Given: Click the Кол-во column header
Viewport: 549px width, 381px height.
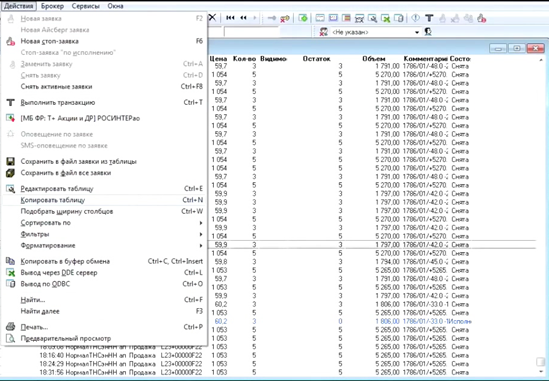Looking at the screenshot, I should point(244,59).
